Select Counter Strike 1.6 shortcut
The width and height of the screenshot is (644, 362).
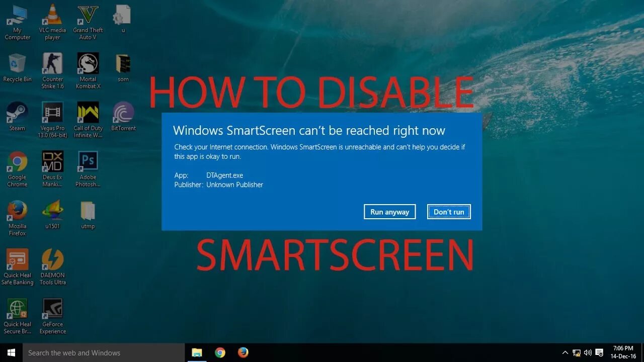click(52, 71)
